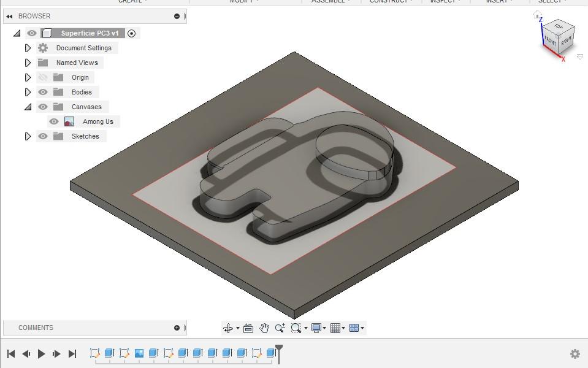588x368 pixels.
Task: Collapse the Canvases folder
Action: [28, 107]
